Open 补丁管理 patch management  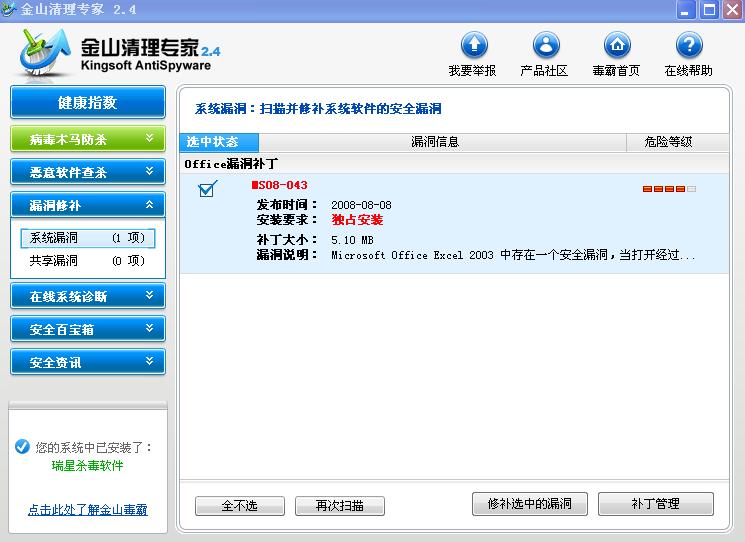[656, 504]
